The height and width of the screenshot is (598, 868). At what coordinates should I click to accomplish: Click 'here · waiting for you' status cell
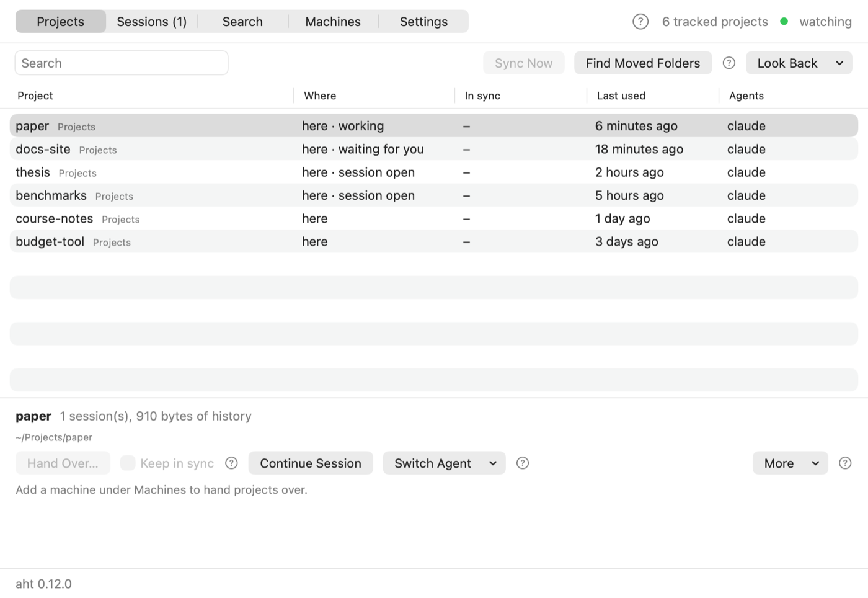[363, 149]
